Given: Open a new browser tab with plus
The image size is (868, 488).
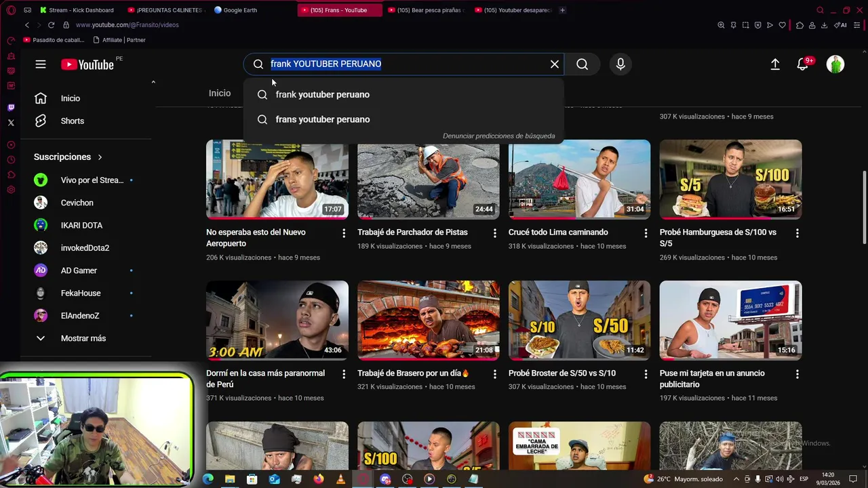Looking at the screenshot, I should coord(562,10).
